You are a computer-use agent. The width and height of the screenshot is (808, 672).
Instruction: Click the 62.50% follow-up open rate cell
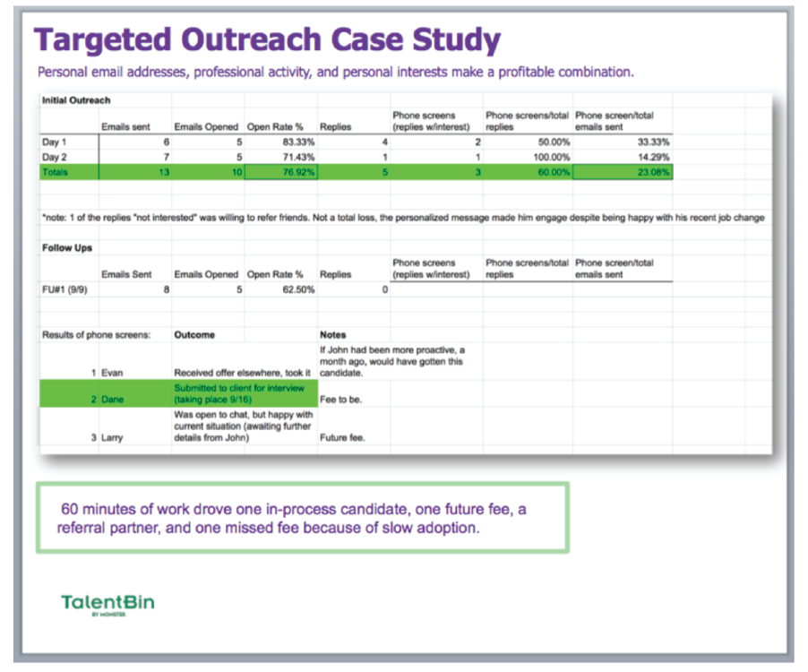(280, 289)
